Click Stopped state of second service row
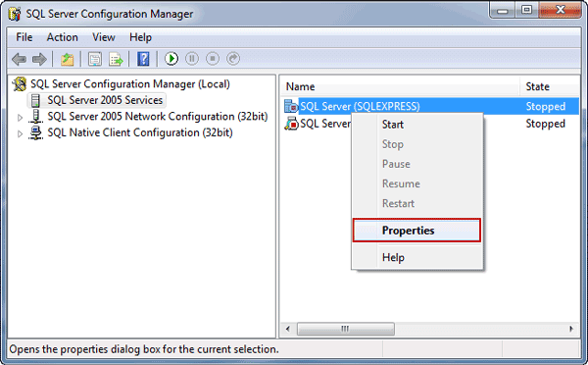This screenshot has width=588, height=365. [x=546, y=124]
